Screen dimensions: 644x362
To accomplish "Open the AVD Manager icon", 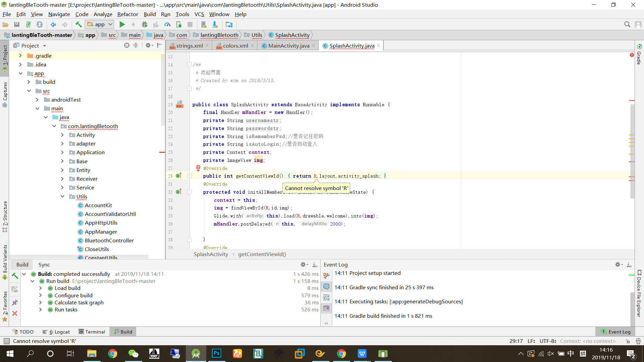I will point(204,24).
